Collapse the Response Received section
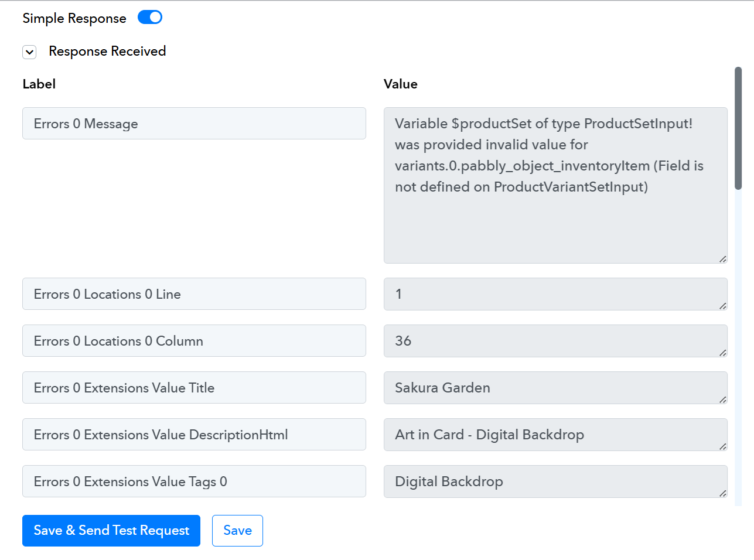This screenshot has width=754, height=560. [x=29, y=52]
